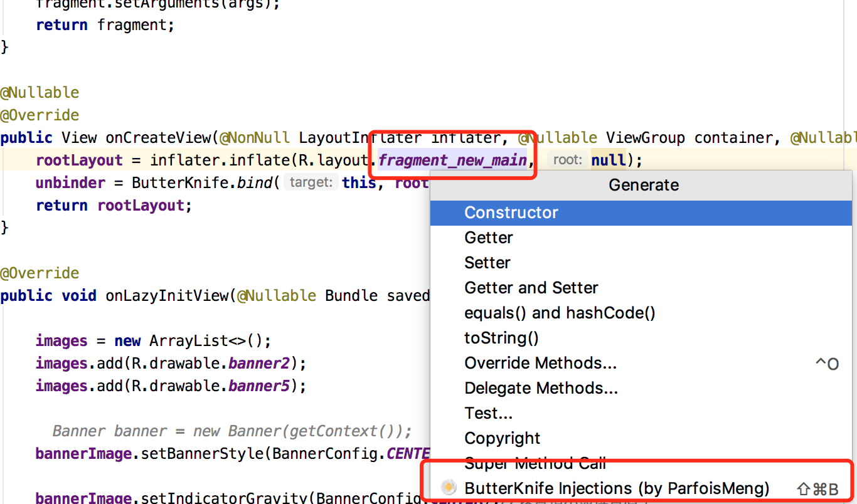
Task: Select "Test..." from the Generate popup
Action: pos(488,413)
